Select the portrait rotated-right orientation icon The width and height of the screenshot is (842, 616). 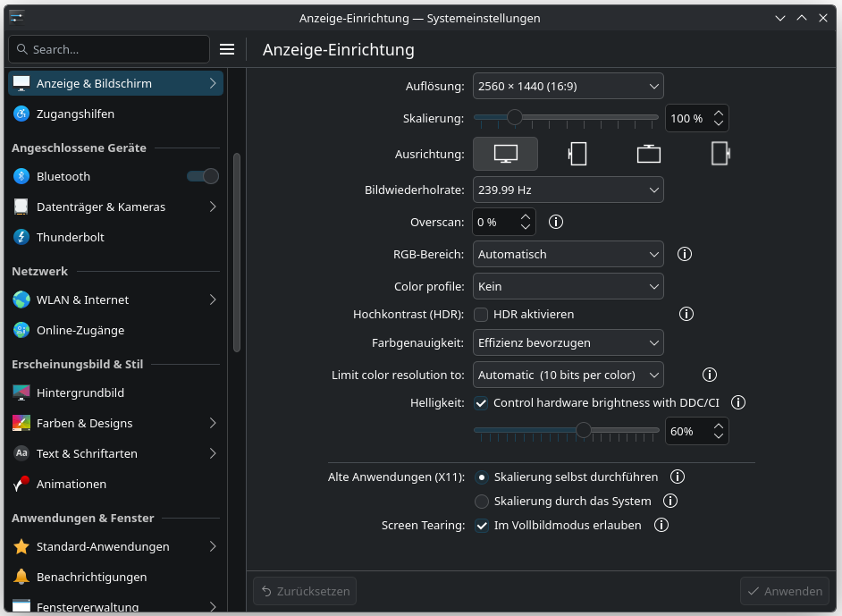click(720, 154)
